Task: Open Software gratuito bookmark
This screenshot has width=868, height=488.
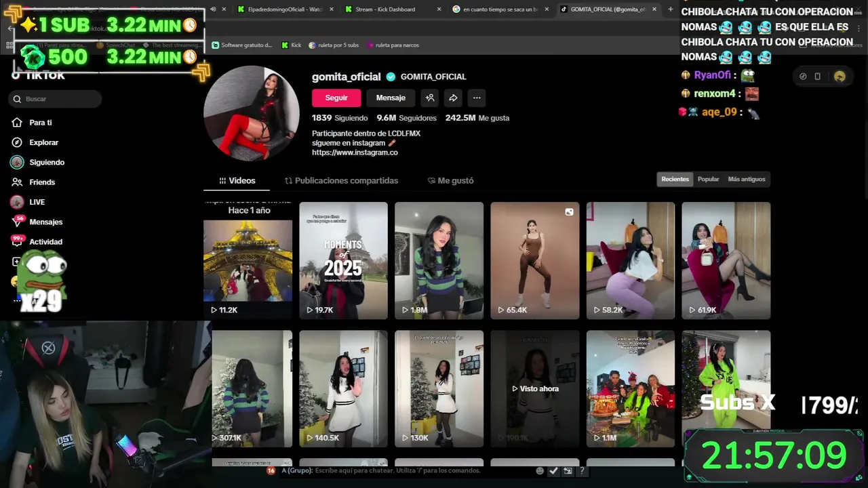Action: click(x=242, y=45)
